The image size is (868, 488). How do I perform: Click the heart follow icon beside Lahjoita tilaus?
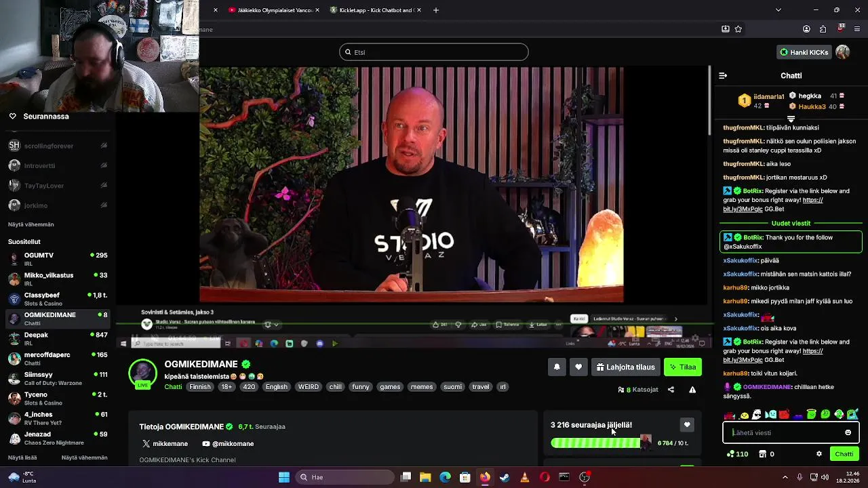coord(578,367)
